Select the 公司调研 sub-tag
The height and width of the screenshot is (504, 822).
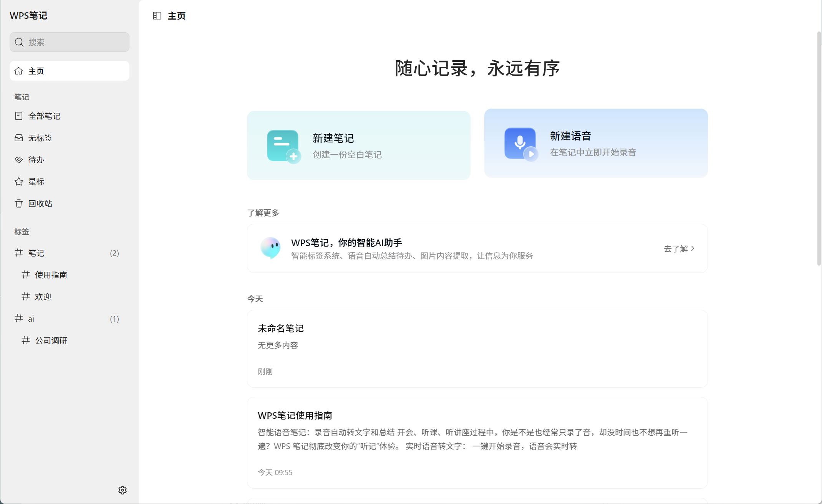(70, 340)
